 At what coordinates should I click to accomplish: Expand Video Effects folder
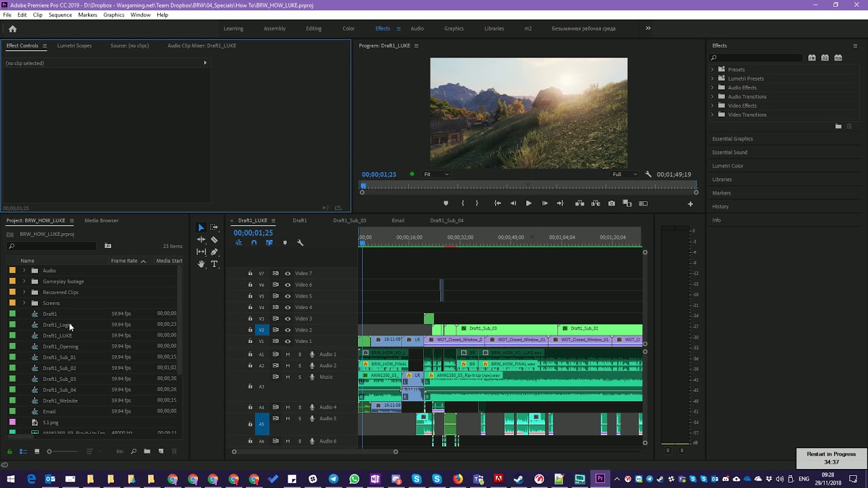click(x=713, y=106)
